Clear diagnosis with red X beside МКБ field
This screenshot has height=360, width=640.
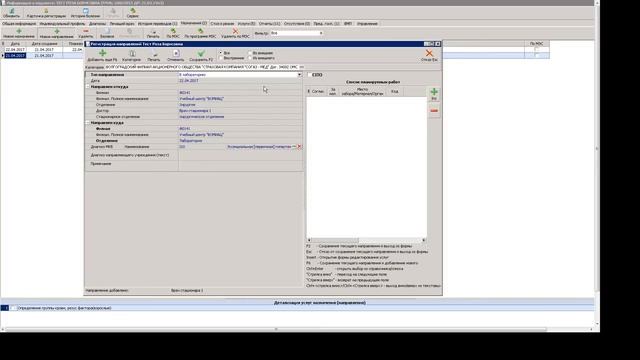click(x=299, y=147)
